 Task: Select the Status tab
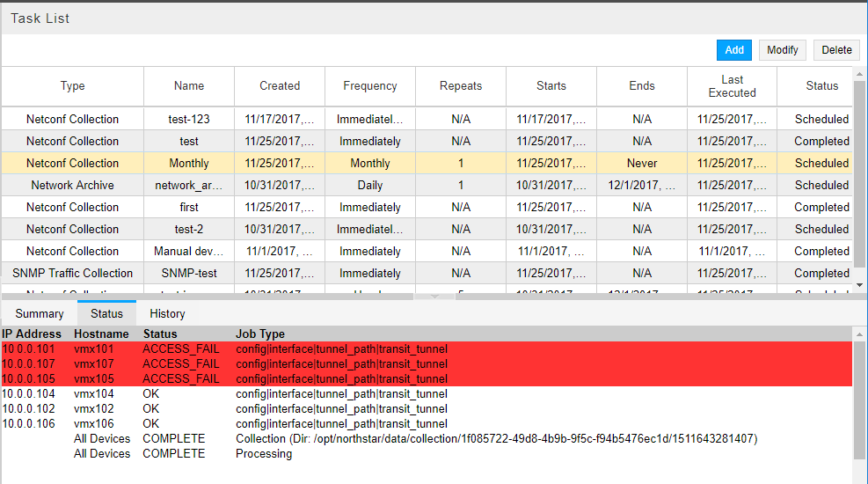107,313
